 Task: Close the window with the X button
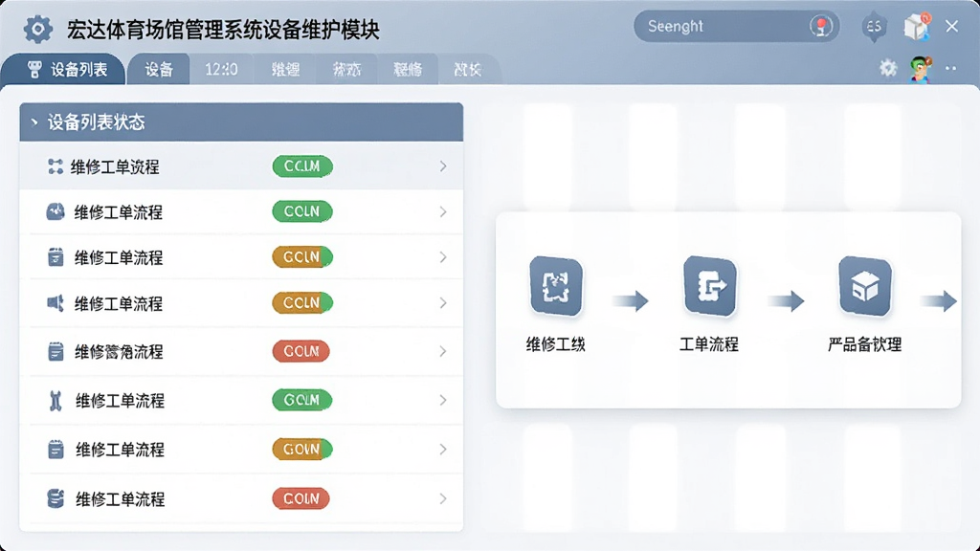952,26
